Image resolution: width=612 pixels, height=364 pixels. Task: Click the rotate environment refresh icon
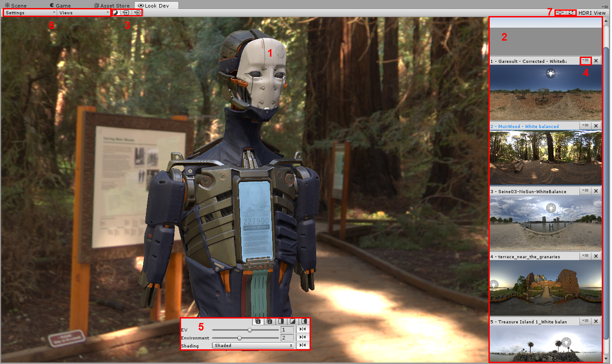click(x=571, y=12)
